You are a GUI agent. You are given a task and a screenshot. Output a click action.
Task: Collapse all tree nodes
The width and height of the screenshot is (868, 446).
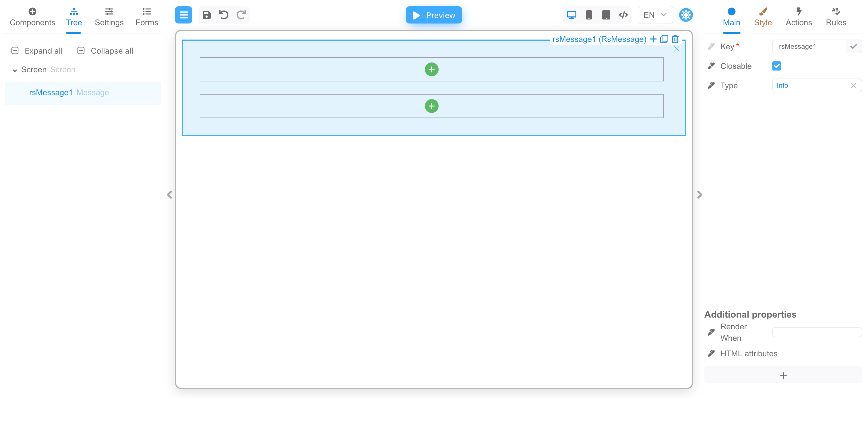tap(105, 51)
